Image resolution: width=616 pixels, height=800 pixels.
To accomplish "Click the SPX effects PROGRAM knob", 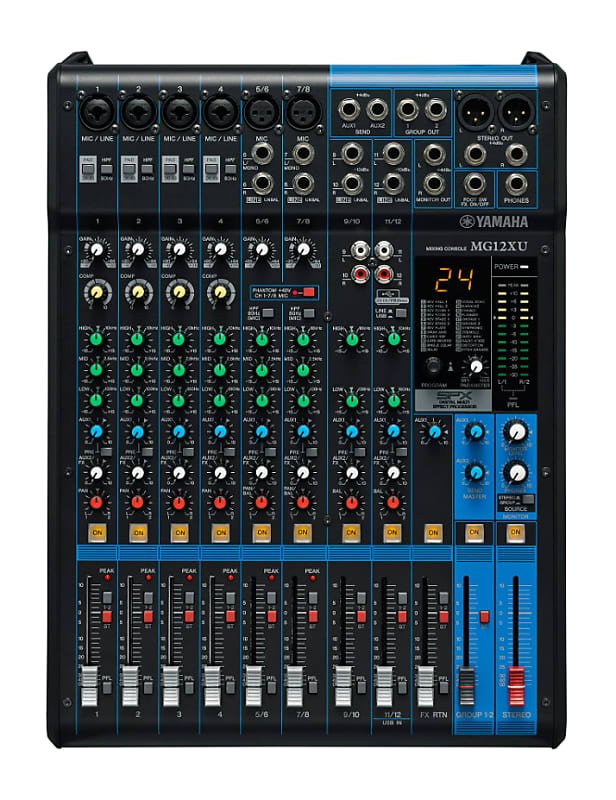I will tap(434, 365).
